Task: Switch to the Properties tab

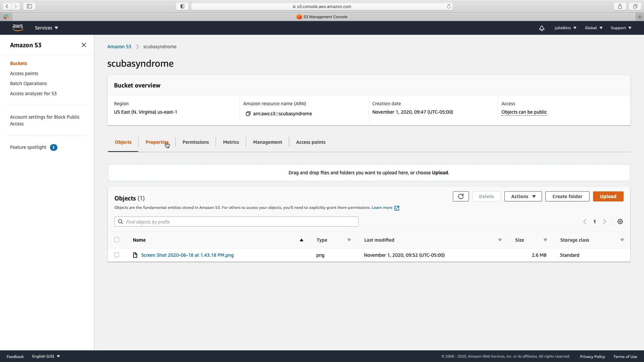Action: [157, 142]
